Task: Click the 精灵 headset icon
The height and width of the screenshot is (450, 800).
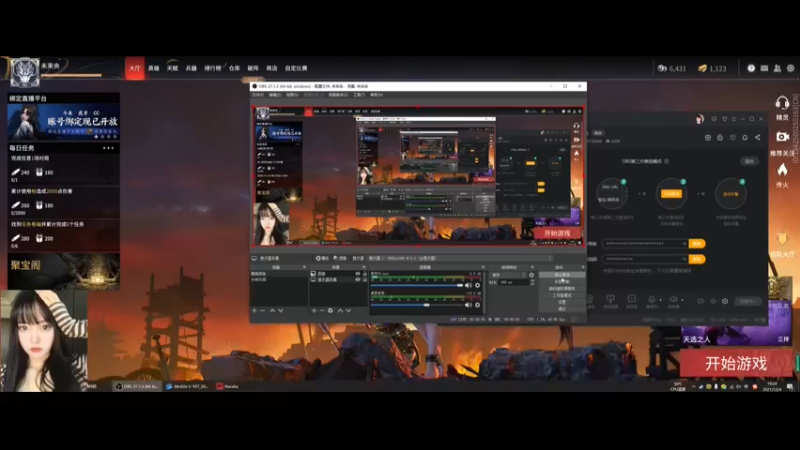Action: pyautogui.click(x=782, y=104)
